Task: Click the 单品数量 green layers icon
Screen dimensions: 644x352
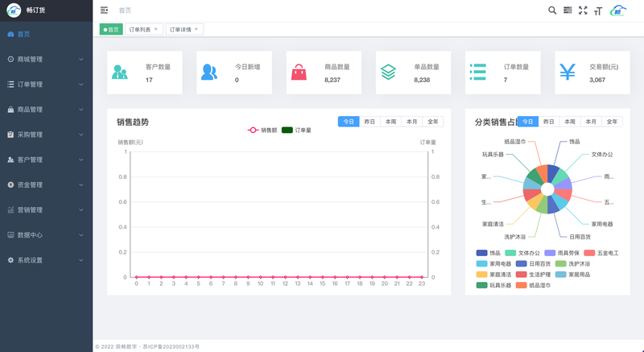Action: pos(388,72)
